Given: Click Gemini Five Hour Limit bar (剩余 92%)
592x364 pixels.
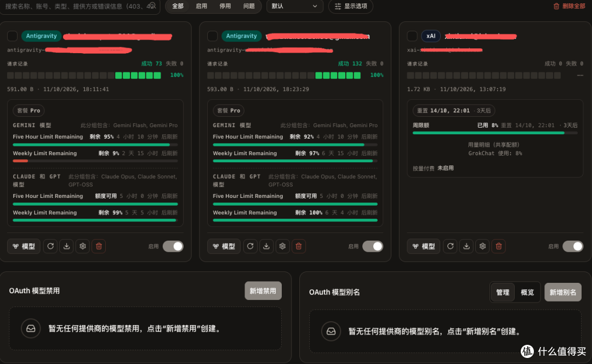Looking at the screenshot, I should 295,145.
